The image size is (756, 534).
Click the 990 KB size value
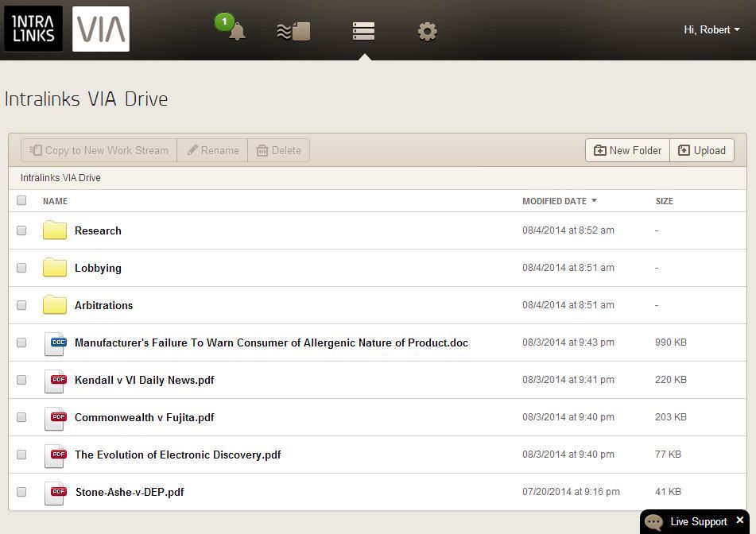point(671,342)
